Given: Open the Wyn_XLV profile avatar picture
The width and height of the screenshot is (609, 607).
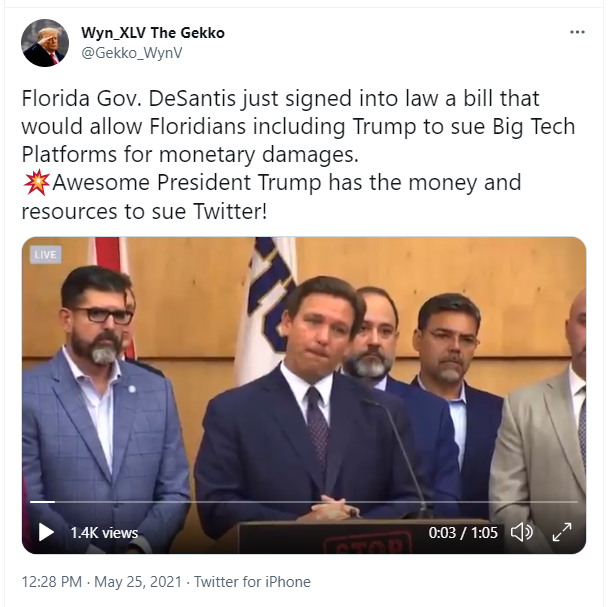Looking at the screenshot, I should pyautogui.click(x=45, y=43).
